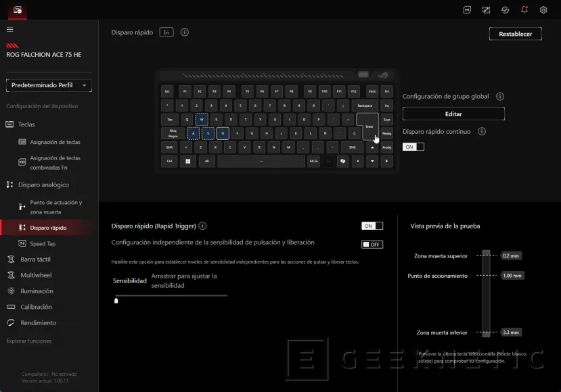Screen dimensions: 561x392
Task: Collapse the Teclas section
Action: tap(26, 124)
